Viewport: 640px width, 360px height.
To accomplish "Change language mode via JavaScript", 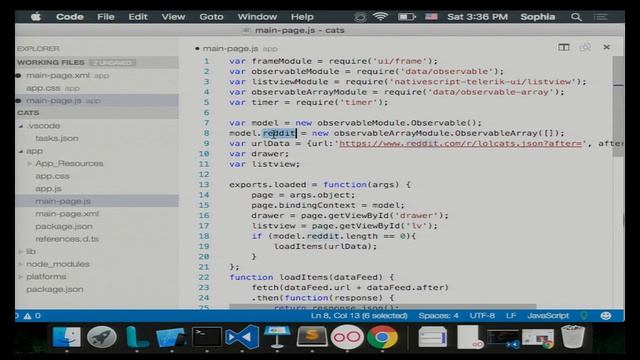I will pos(548,316).
